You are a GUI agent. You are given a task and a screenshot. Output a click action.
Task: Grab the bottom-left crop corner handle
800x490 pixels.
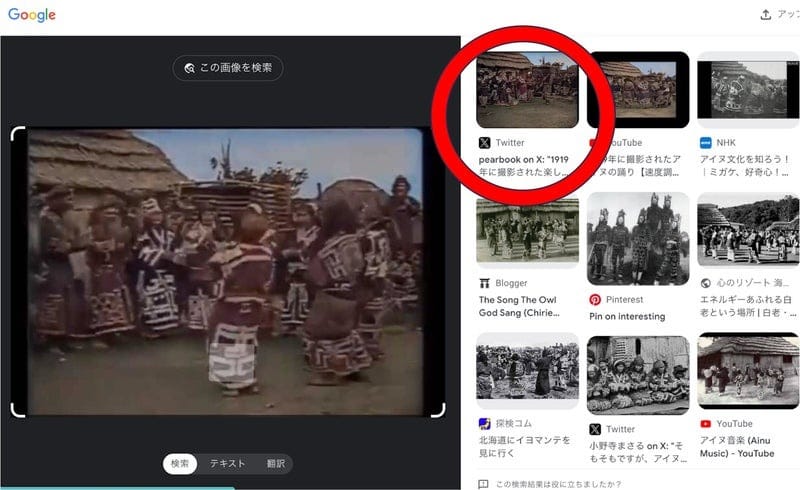17,410
